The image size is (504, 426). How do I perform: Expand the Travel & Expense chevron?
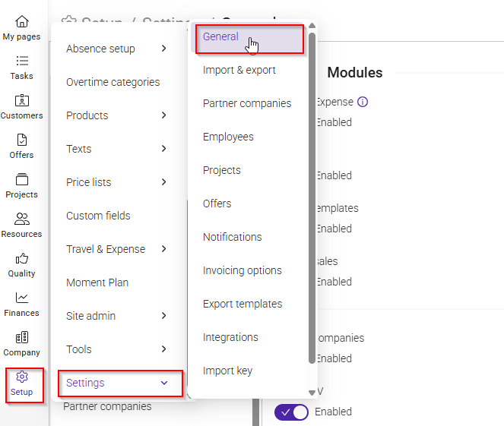(x=164, y=249)
